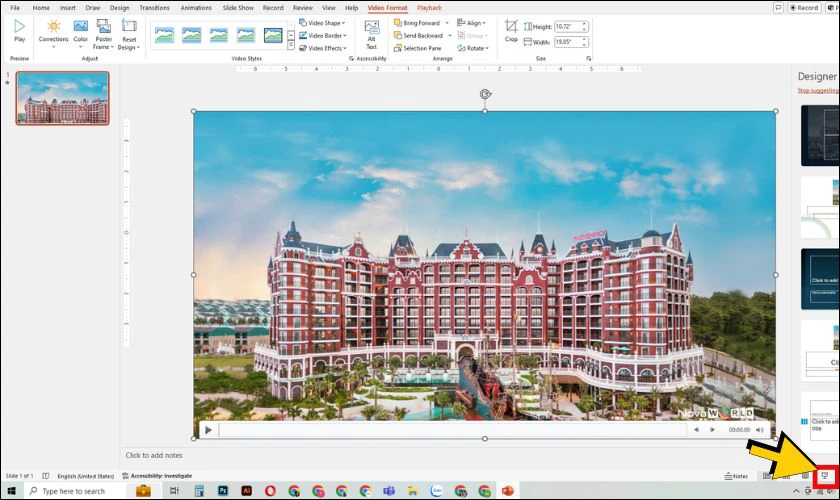Viewport: 840px width, 500px height.
Task: Click the rotation handle above the video
Action: pyautogui.click(x=485, y=94)
